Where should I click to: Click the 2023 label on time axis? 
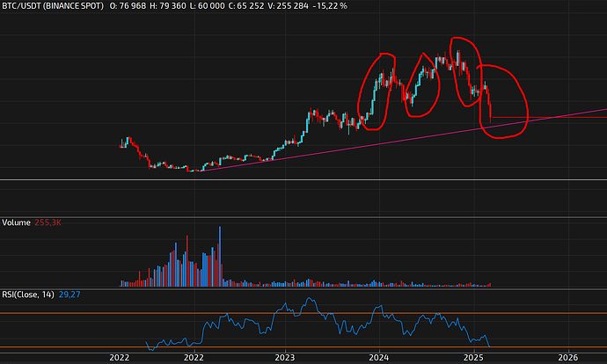click(x=284, y=358)
